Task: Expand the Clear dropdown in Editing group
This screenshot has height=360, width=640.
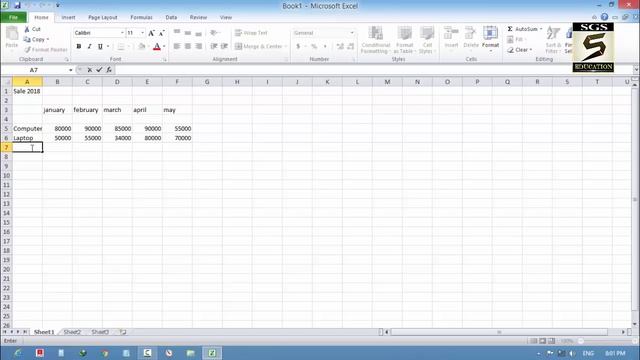Action: (x=531, y=50)
